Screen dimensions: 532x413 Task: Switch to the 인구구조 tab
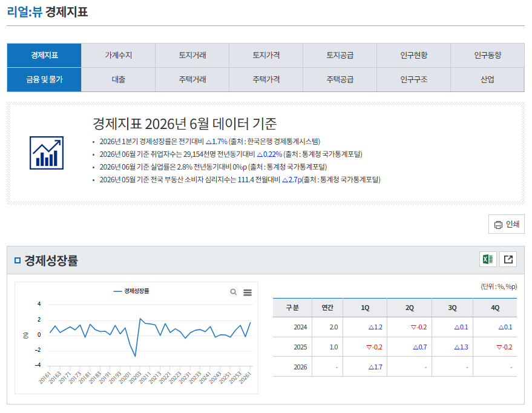tap(413, 79)
